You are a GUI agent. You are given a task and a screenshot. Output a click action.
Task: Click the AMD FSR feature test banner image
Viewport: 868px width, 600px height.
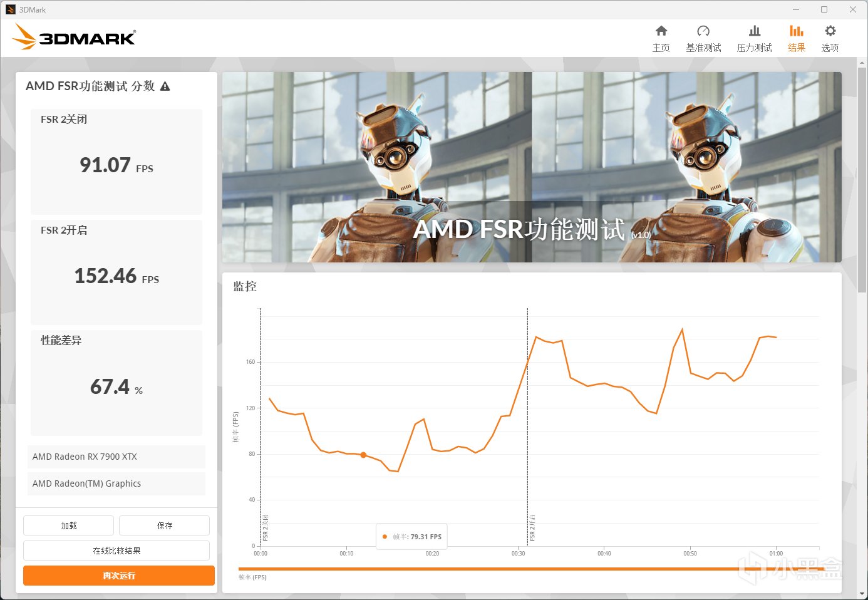coord(532,167)
